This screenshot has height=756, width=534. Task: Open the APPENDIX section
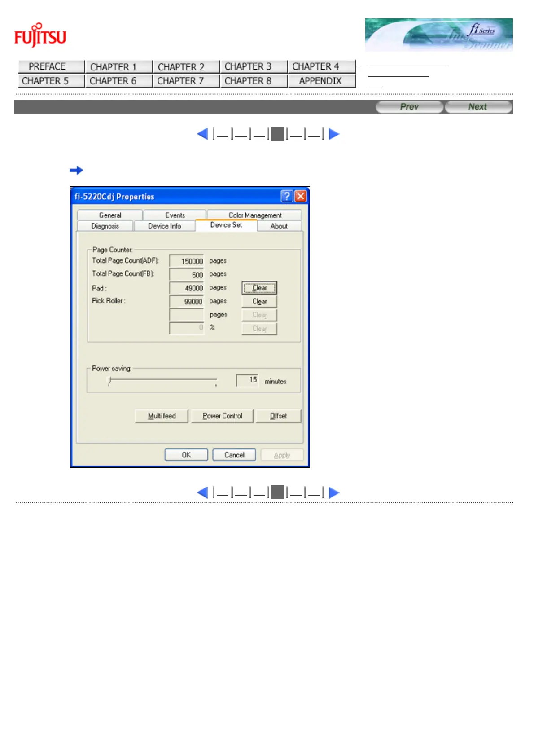tap(321, 81)
